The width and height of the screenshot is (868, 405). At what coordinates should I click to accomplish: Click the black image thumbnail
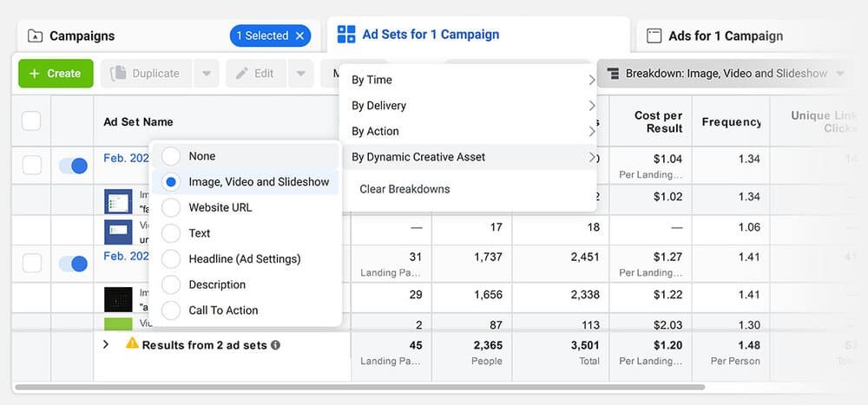point(118,299)
